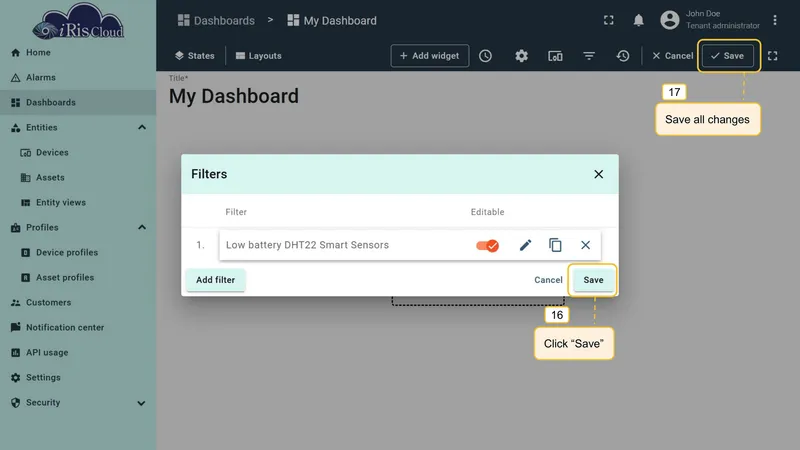Click the iRisCloud logo
The width and height of the screenshot is (800, 450).
(78, 21)
